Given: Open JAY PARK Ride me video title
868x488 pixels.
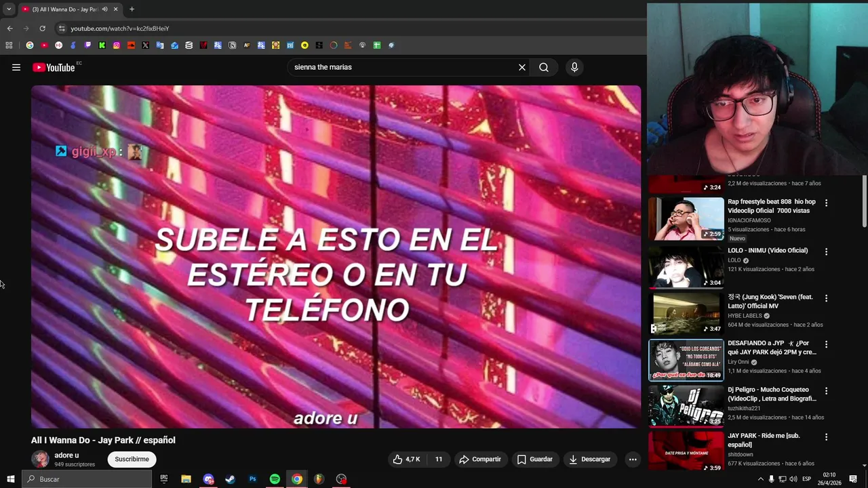Looking at the screenshot, I should (763, 440).
